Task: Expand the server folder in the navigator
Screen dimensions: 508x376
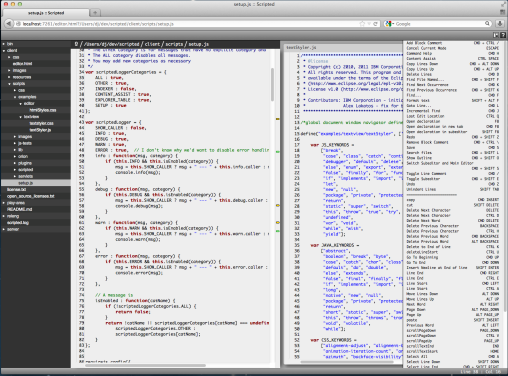Action: tap(4, 229)
